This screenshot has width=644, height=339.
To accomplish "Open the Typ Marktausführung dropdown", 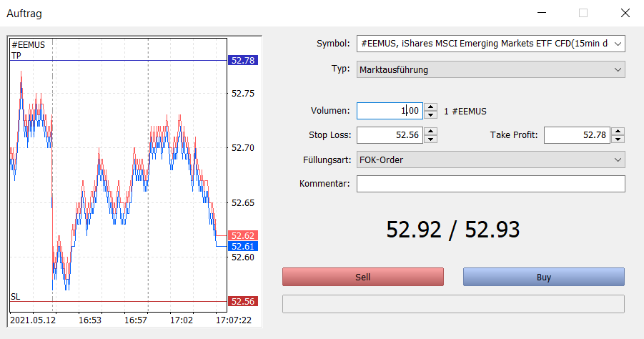I will click(x=491, y=69).
